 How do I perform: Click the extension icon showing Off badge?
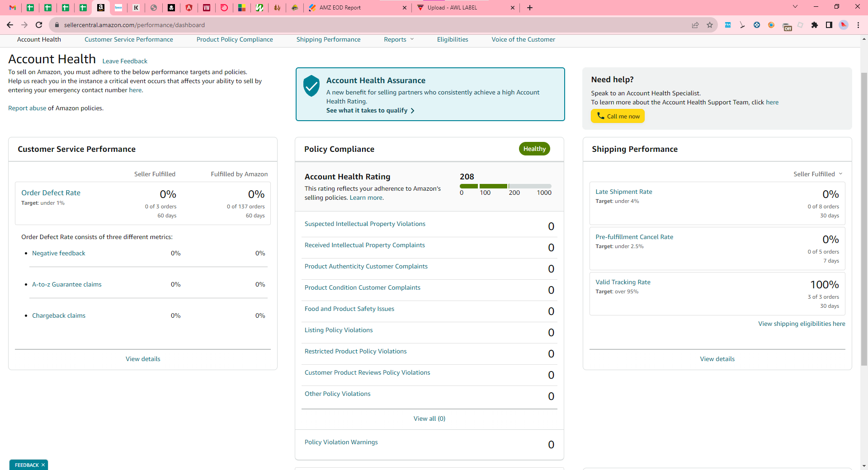tap(787, 26)
